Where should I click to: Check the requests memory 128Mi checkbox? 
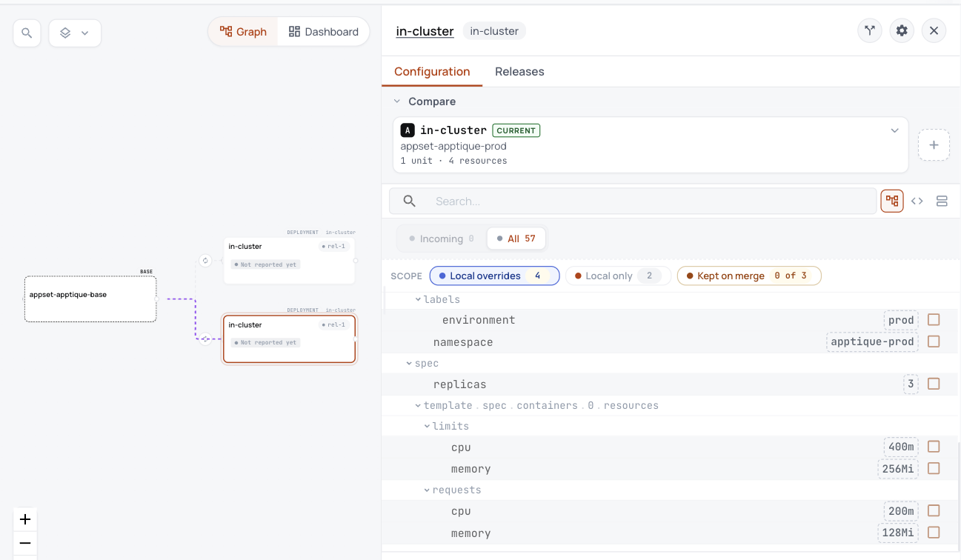934,532
